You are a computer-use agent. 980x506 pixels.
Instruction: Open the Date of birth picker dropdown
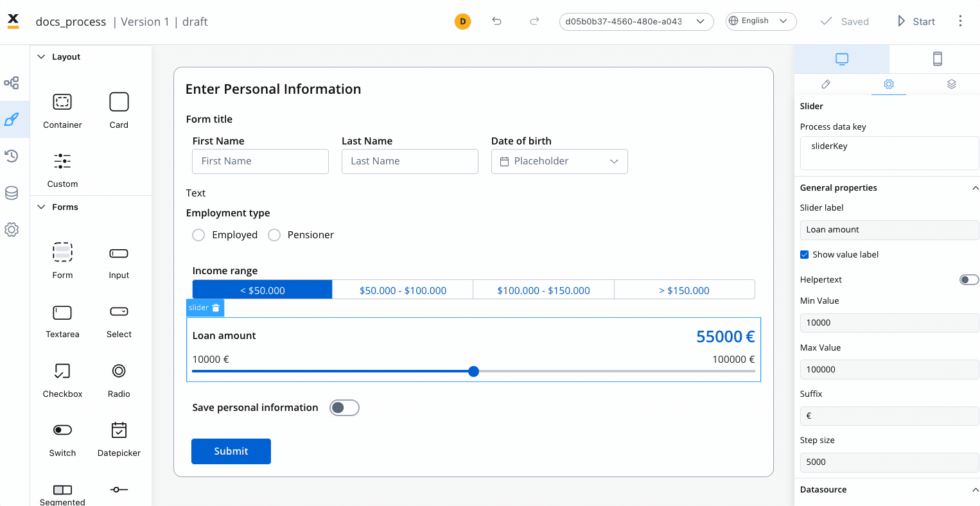coord(559,162)
